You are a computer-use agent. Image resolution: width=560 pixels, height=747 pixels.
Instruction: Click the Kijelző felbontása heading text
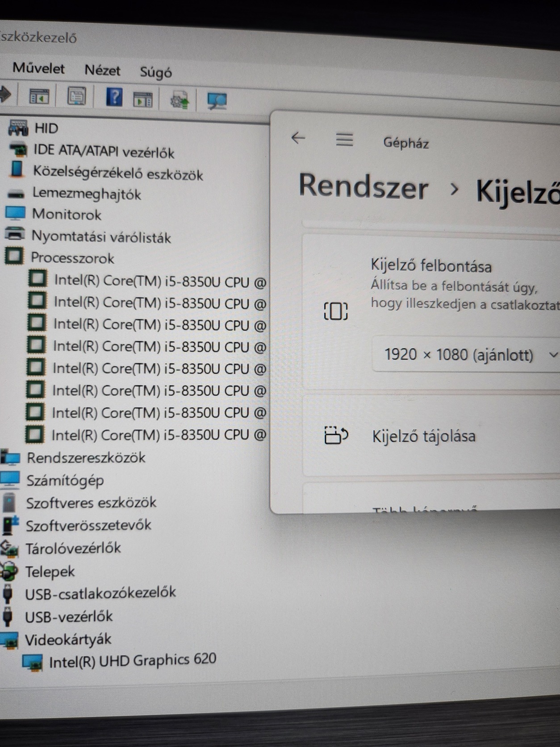[431, 266]
